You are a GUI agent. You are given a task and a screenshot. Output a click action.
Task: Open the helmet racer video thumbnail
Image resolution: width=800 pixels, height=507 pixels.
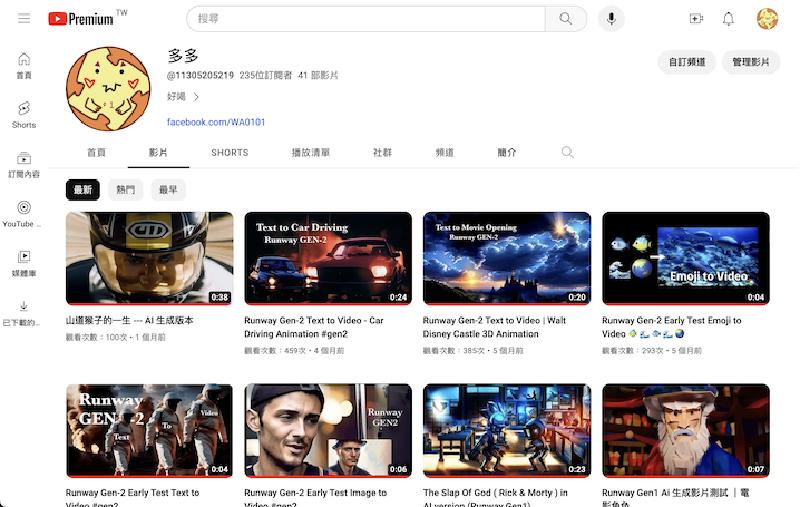point(149,259)
